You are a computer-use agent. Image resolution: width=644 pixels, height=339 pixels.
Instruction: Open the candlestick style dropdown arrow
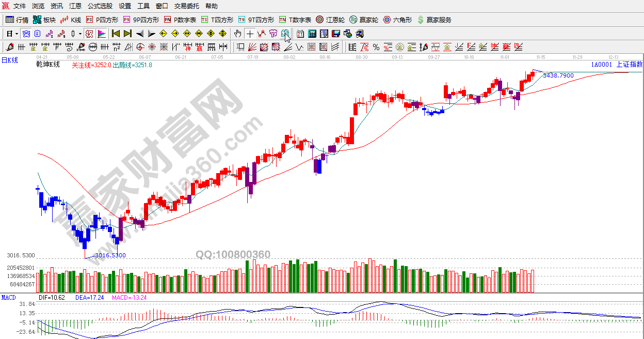80,34
